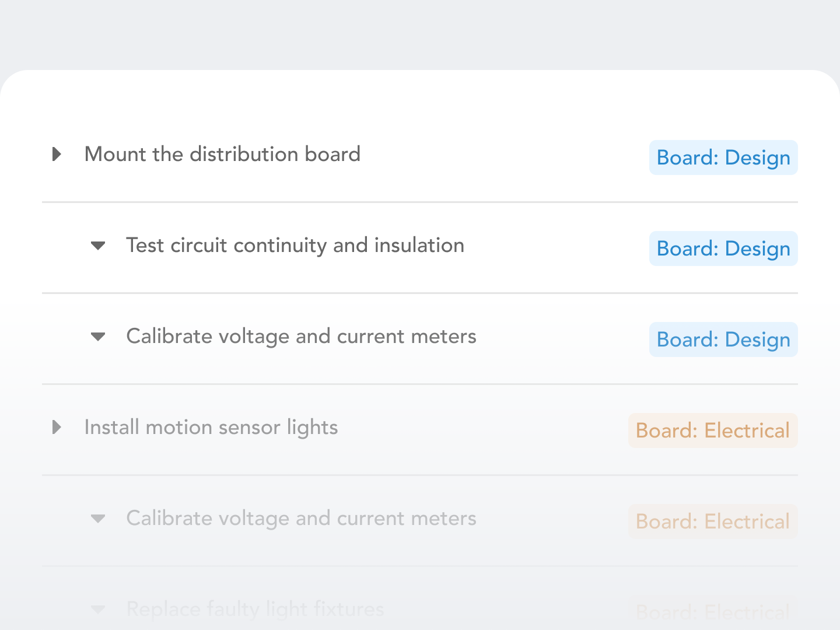Click Board: Electrical tag beside Calibrate voltage meters
This screenshot has width=840, height=630.
713,521
